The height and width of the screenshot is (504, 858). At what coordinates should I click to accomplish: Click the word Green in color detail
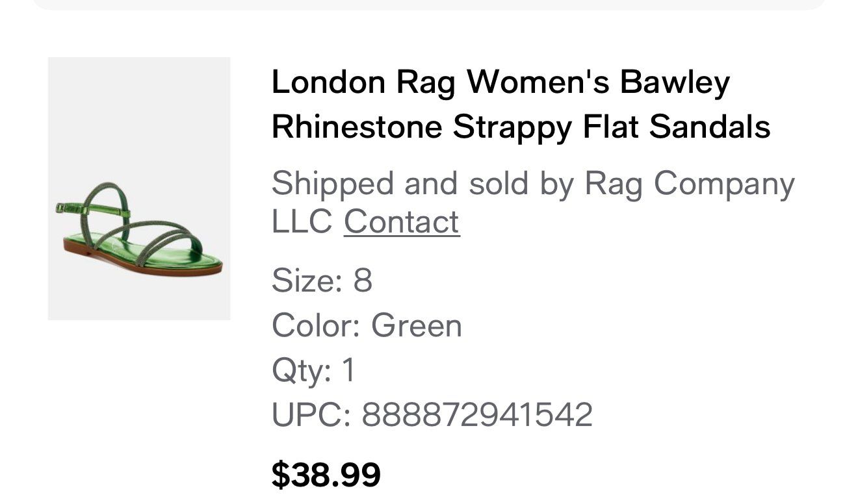(x=417, y=325)
